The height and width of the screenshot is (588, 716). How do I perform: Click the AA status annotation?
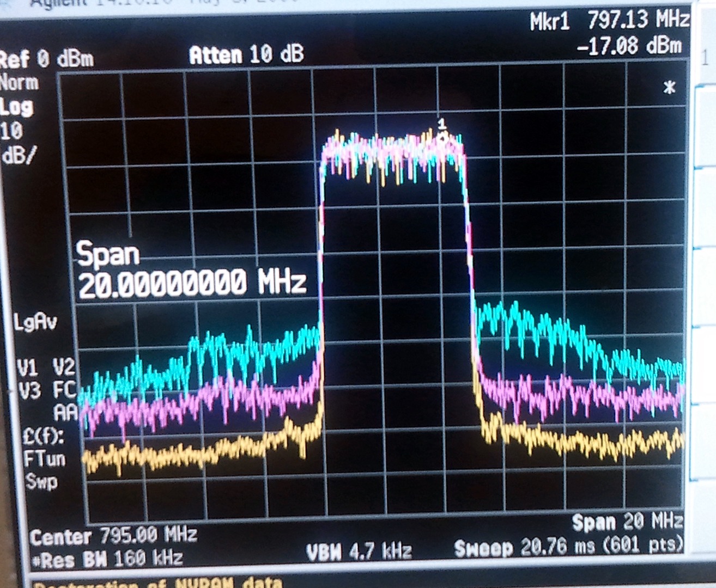click(x=66, y=413)
